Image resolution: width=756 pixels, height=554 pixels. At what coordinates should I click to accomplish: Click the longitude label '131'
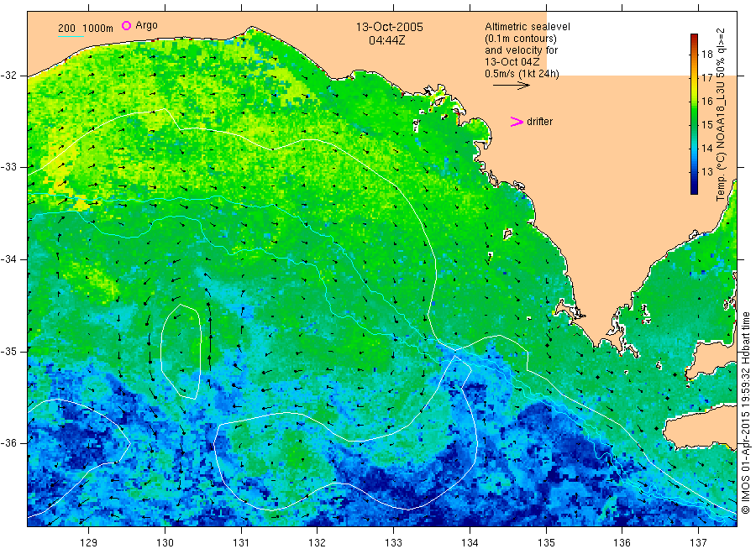pos(241,543)
